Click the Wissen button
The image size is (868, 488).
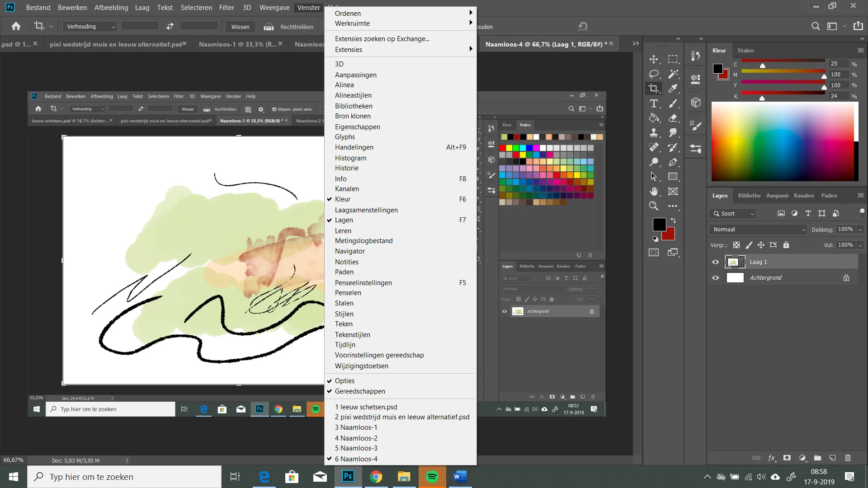[240, 27]
